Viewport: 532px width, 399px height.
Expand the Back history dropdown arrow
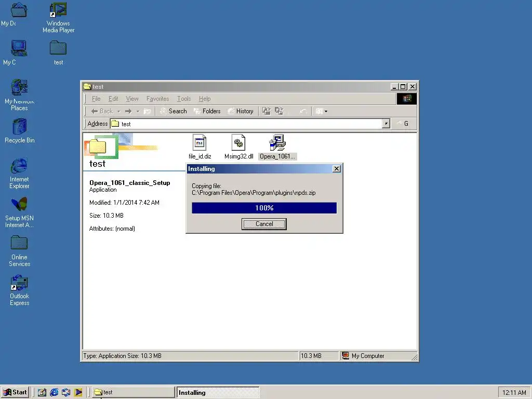(x=119, y=111)
